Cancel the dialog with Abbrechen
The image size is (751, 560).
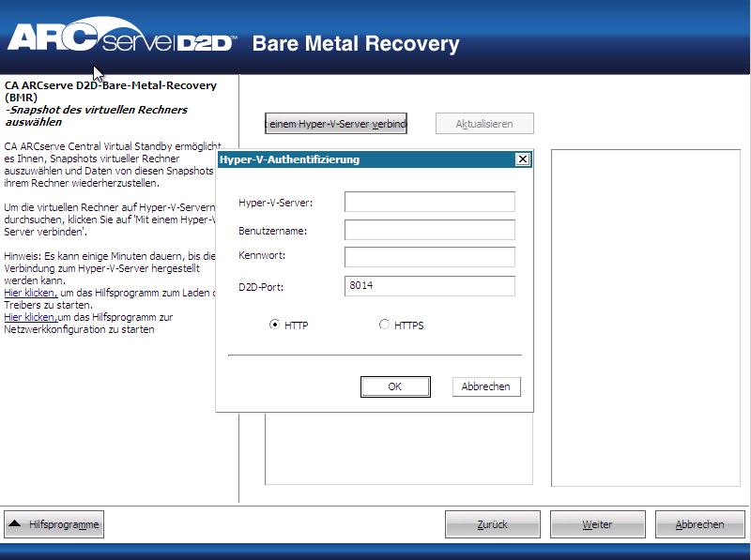point(486,386)
